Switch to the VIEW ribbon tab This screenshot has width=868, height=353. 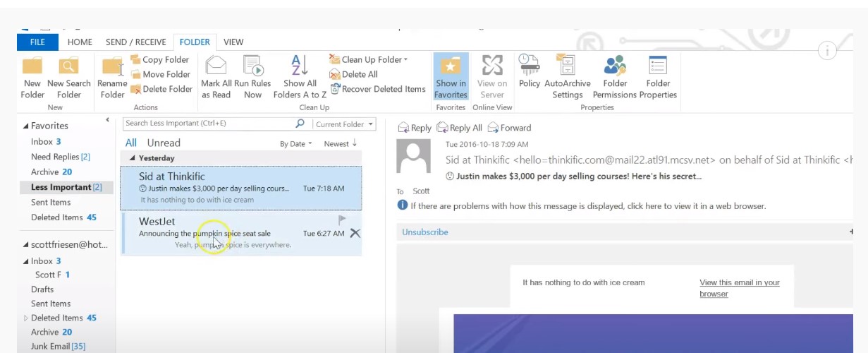(233, 42)
